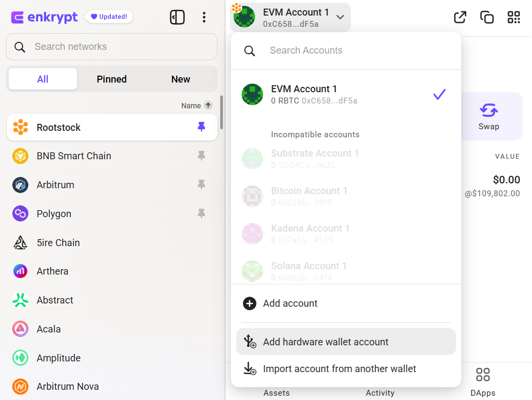Click the Kadena Account 1 entry

(x=346, y=234)
